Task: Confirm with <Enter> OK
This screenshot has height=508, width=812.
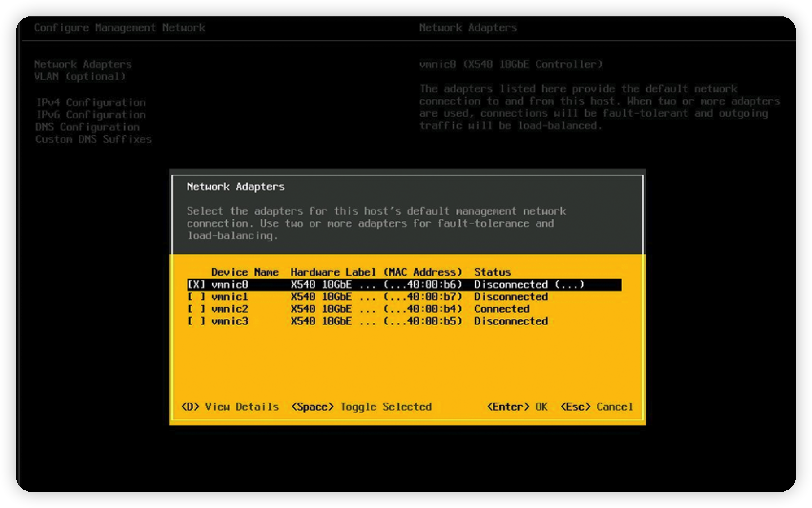Action: [517, 407]
